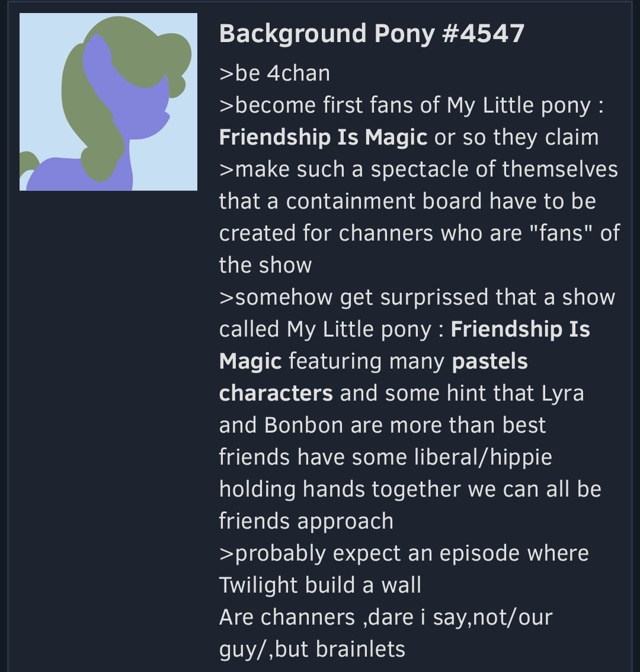Click the Background Pony #4547 username
The width and height of the screenshot is (640, 672).
pos(372,33)
